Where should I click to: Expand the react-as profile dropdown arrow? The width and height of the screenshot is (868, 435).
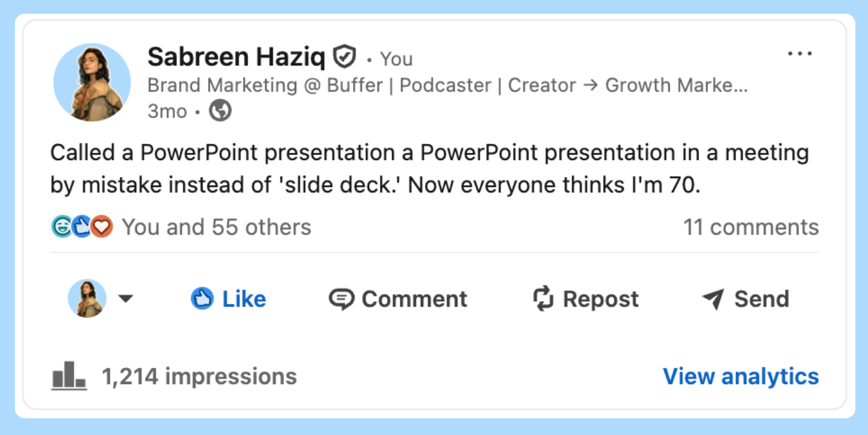125,298
